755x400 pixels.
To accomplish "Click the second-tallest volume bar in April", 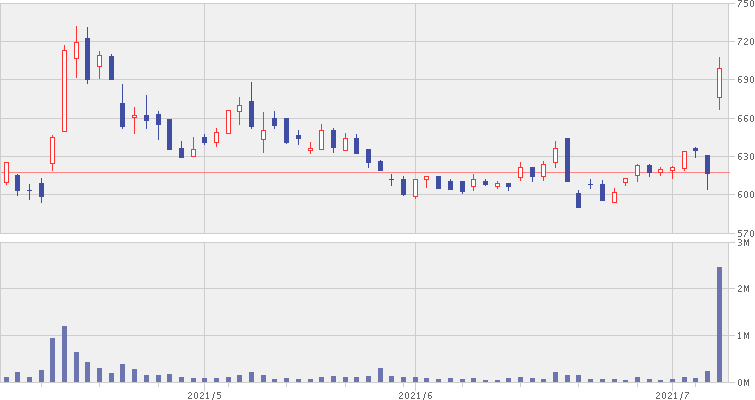I will click(52, 360).
